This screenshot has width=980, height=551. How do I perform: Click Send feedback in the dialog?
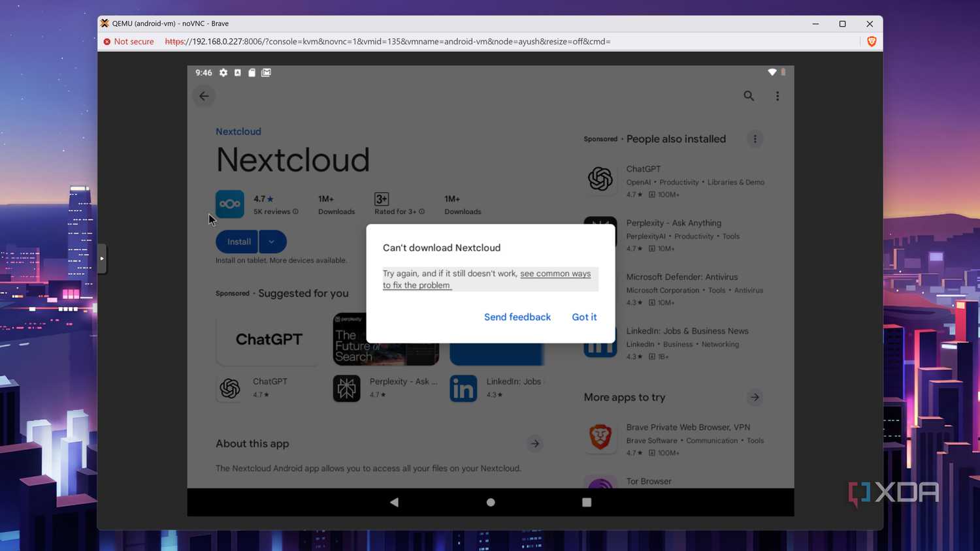[x=517, y=317]
